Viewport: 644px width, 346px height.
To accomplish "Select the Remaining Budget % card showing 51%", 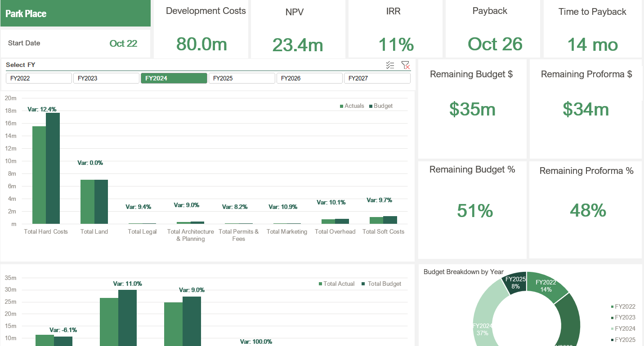I will 472,209.
